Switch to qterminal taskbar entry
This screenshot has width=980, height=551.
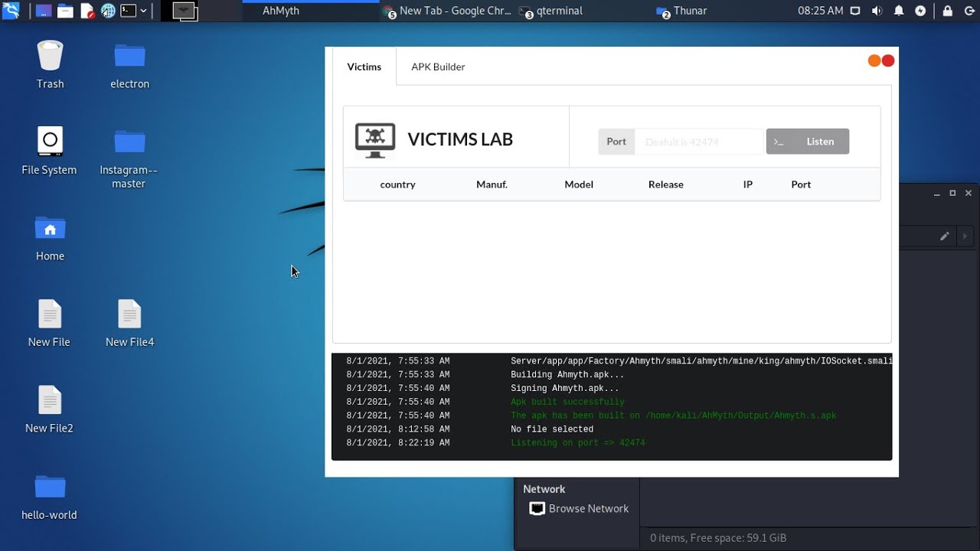552,11
